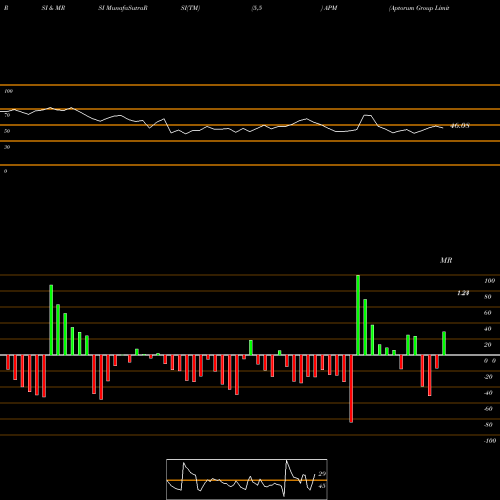Image resolution: width=500 pixels, height=500 pixels.
Task: Click the 'SI & MR' header label
Action: [53, 8]
